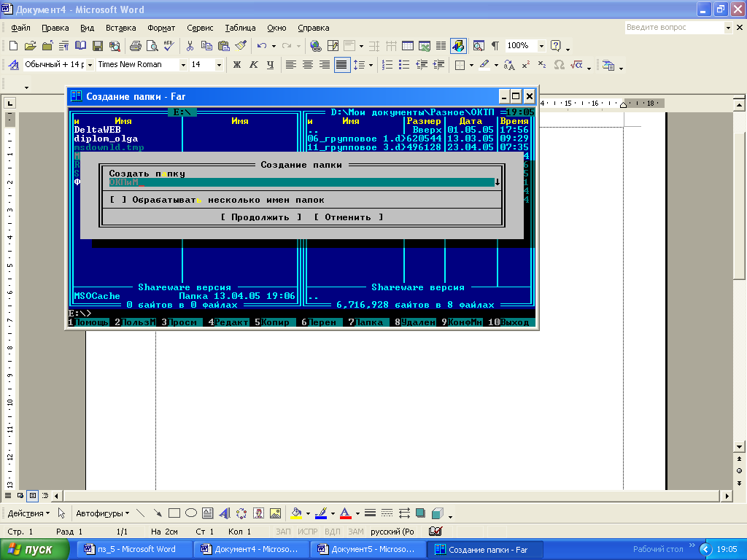Align text to the right
Image resolution: width=747 pixels, height=560 pixels.
(x=325, y=65)
